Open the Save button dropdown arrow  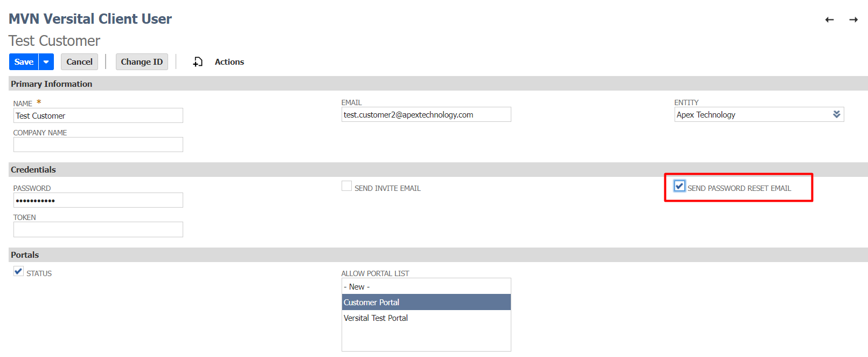(x=46, y=62)
